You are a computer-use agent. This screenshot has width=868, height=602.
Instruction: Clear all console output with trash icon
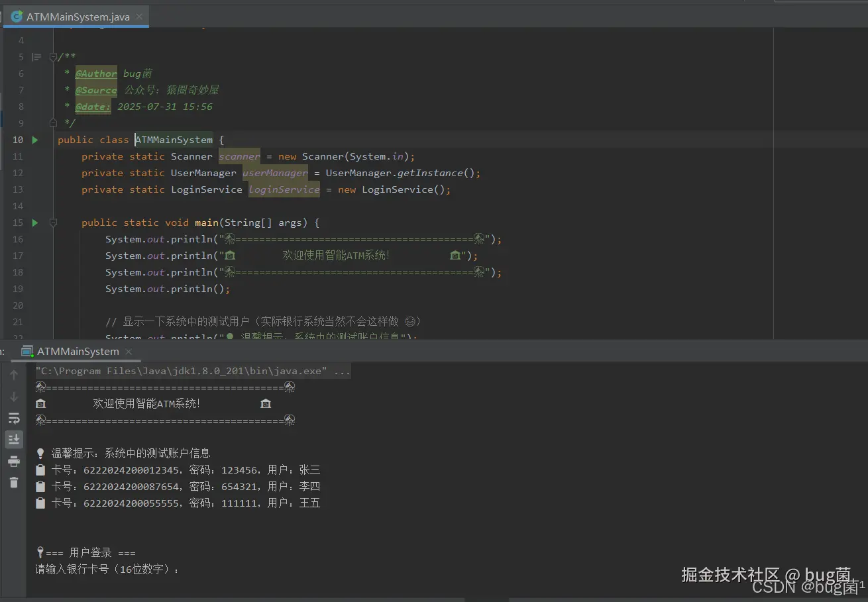(14, 482)
